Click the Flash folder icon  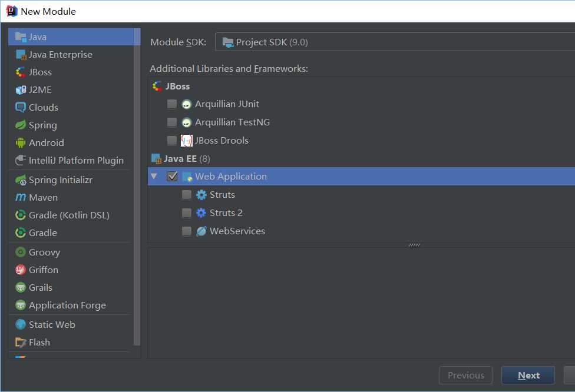[x=21, y=342]
